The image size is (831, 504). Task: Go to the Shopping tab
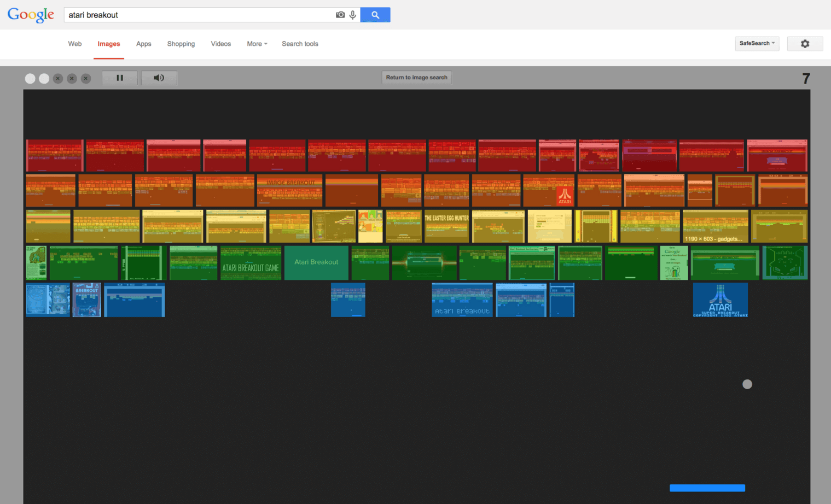181,44
